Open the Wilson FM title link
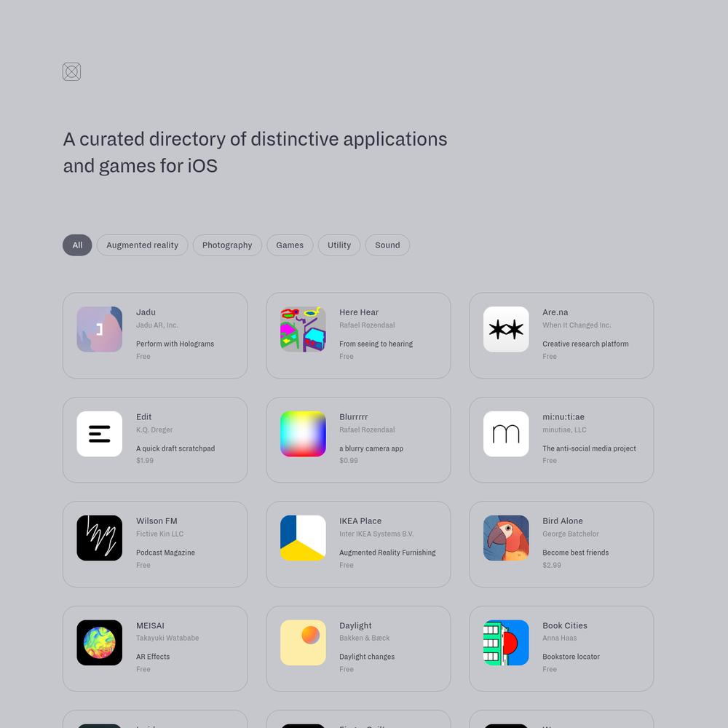This screenshot has width=728, height=728. tap(157, 521)
